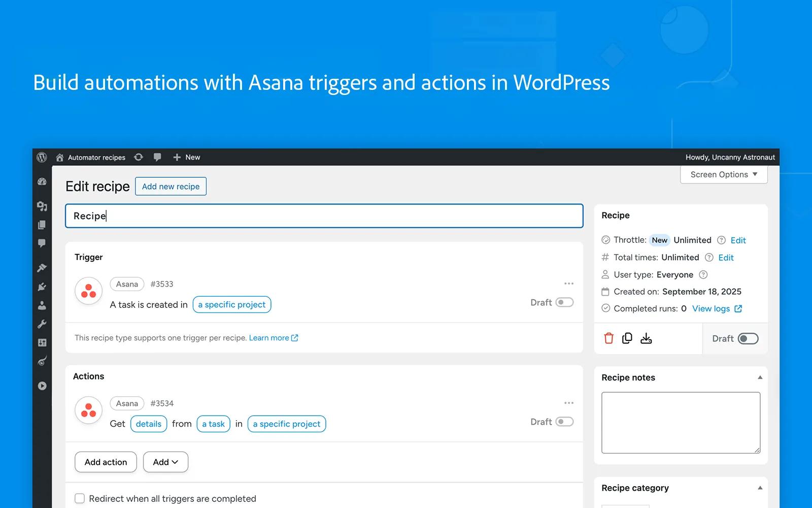Click the comments bubble in admin bar
812x508 pixels.
point(157,157)
